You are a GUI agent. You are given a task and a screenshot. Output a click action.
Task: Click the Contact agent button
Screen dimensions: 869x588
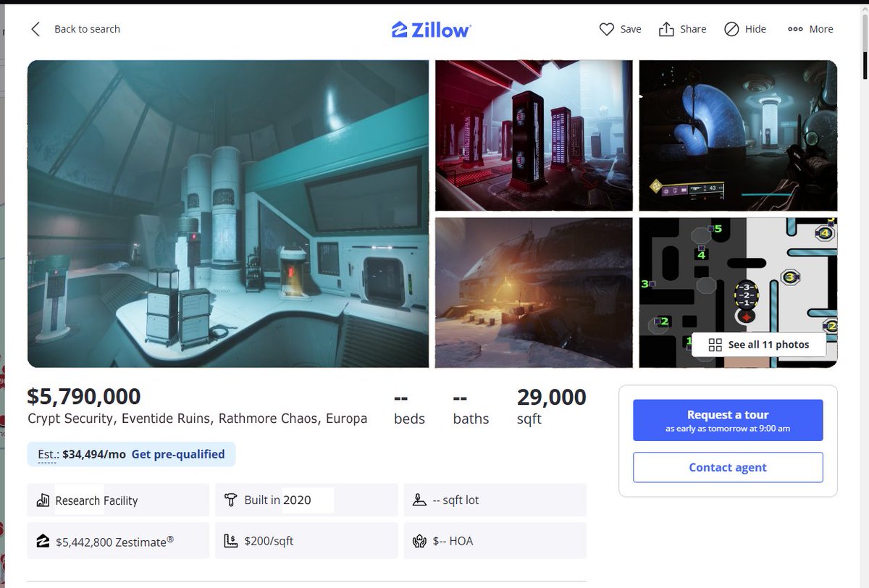728,467
